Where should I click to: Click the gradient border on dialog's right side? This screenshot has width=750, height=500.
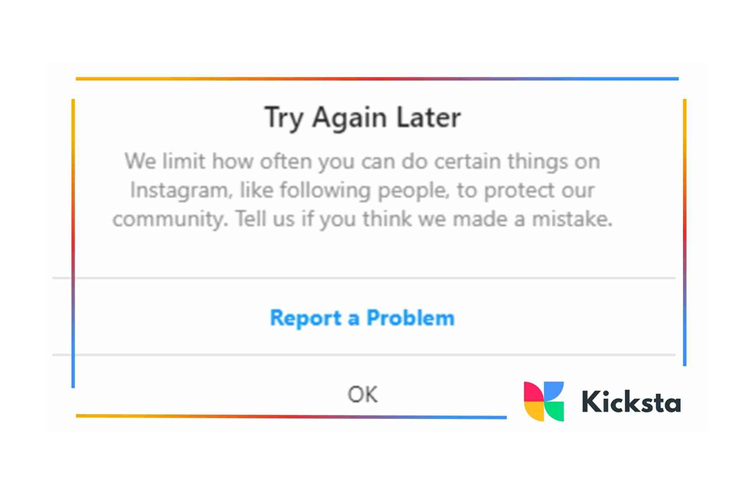pos(685,232)
